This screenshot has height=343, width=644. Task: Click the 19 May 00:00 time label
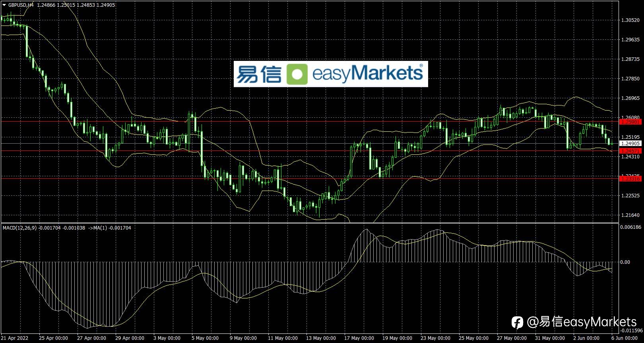coord(397,338)
